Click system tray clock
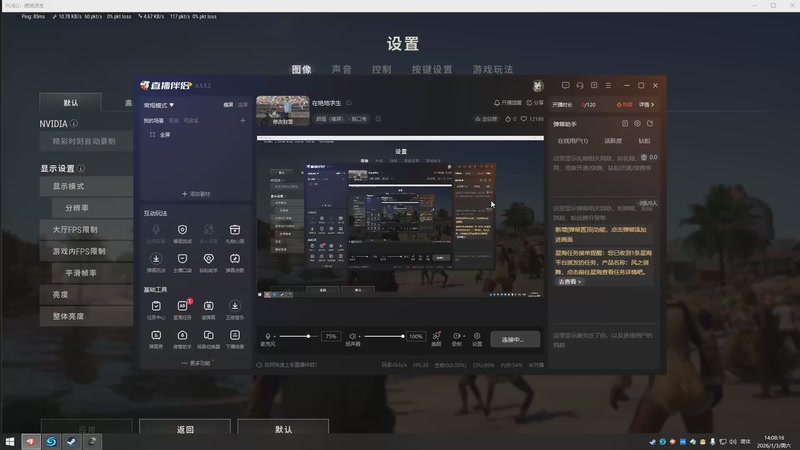The height and width of the screenshot is (450, 800). click(773, 442)
